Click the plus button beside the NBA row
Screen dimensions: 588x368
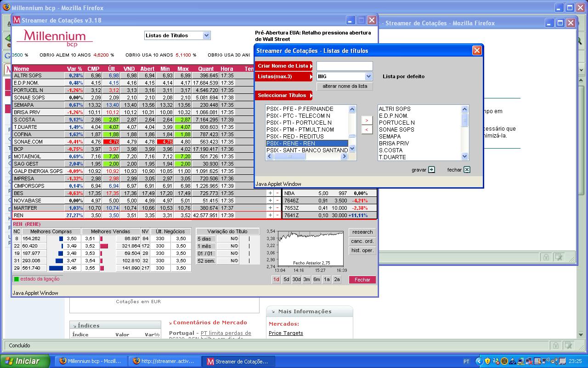(x=270, y=193)
